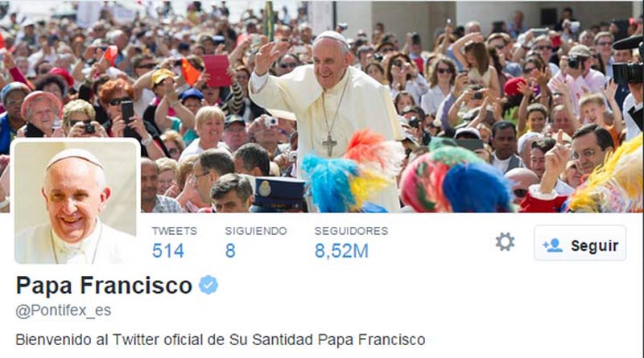Image resolution: width=644 pixels, height=358 pixels.
Task: Click the blue verified badge
Action: point(208,285)
